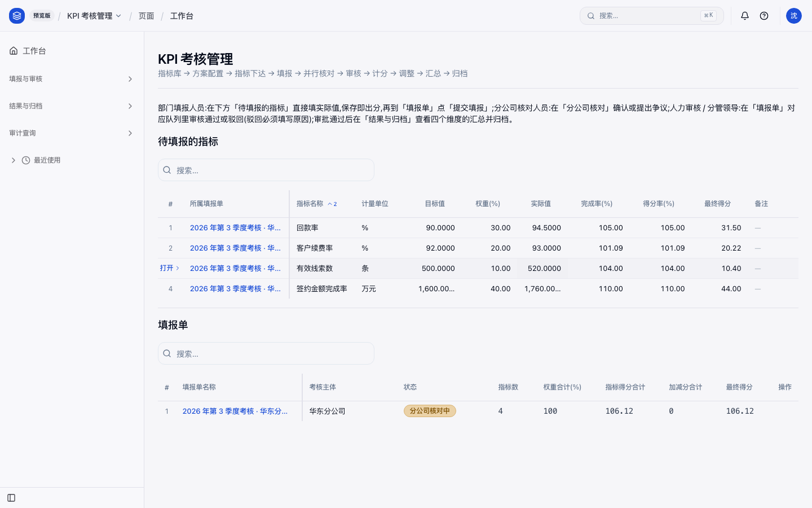Click the 签约金额完成率 indicator name cell

(322, 289)
